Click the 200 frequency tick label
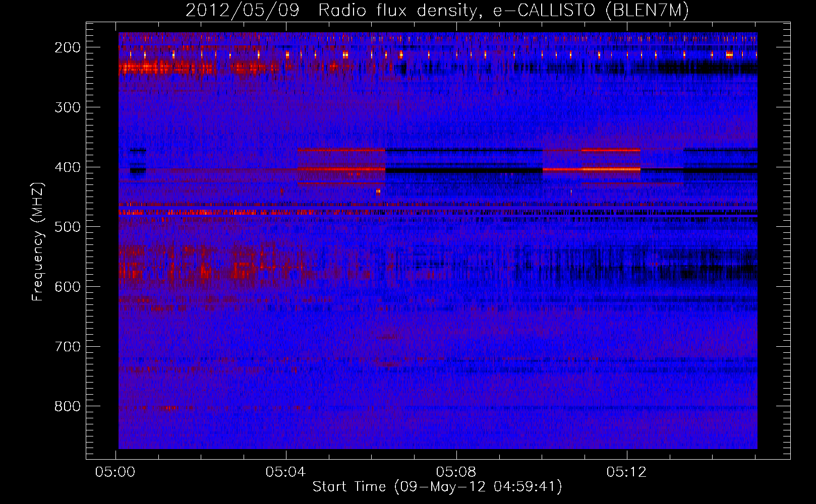 click(68, 47)
